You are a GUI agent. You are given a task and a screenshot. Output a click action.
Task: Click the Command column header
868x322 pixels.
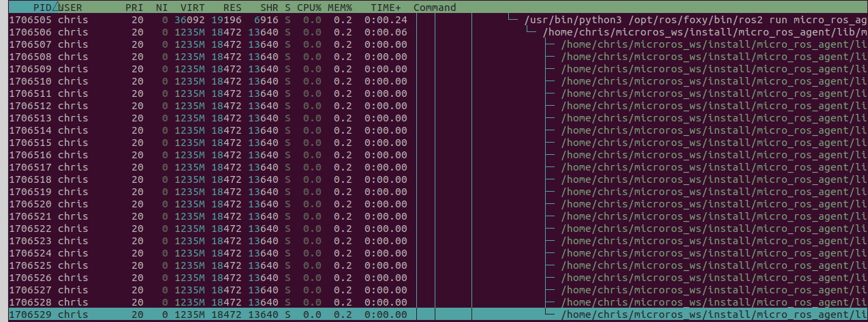pyautogui.click(x=435, y=8)
